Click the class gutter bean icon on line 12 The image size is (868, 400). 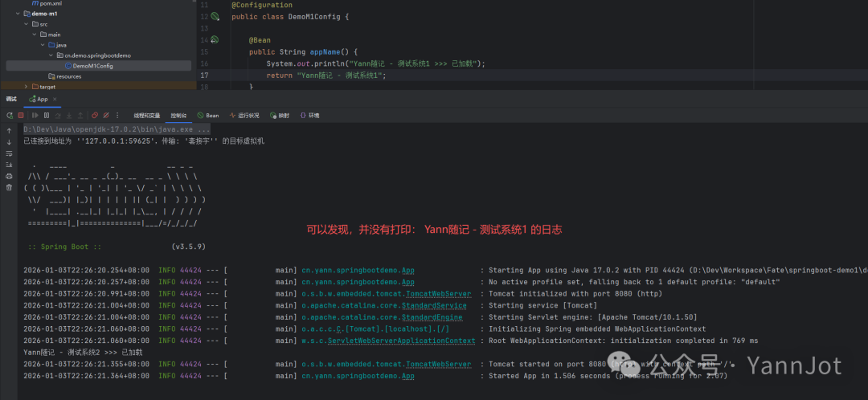(x=215, y=17)
